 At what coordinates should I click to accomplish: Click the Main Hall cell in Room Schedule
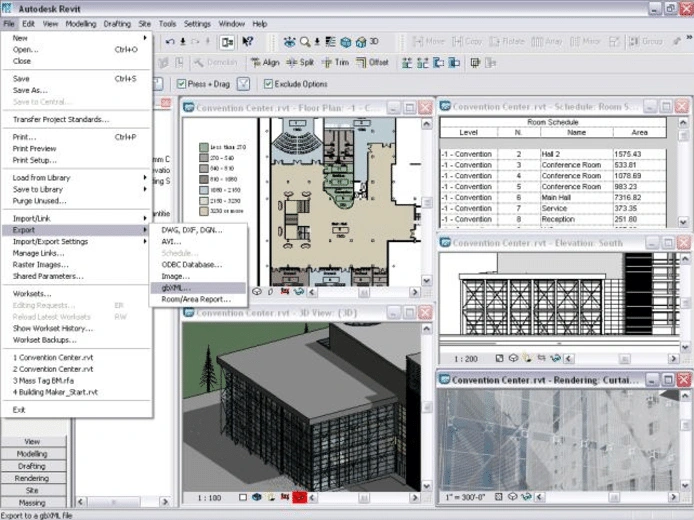[575, 197]
